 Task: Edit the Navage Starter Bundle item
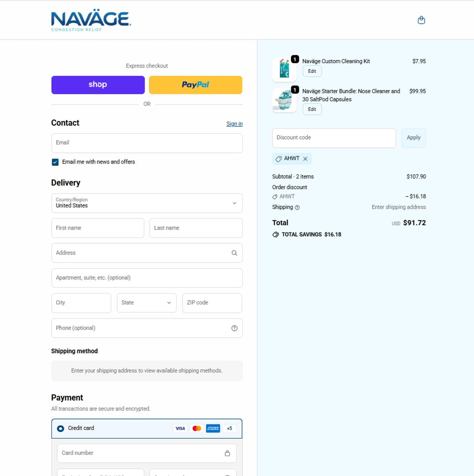point(312,109)
